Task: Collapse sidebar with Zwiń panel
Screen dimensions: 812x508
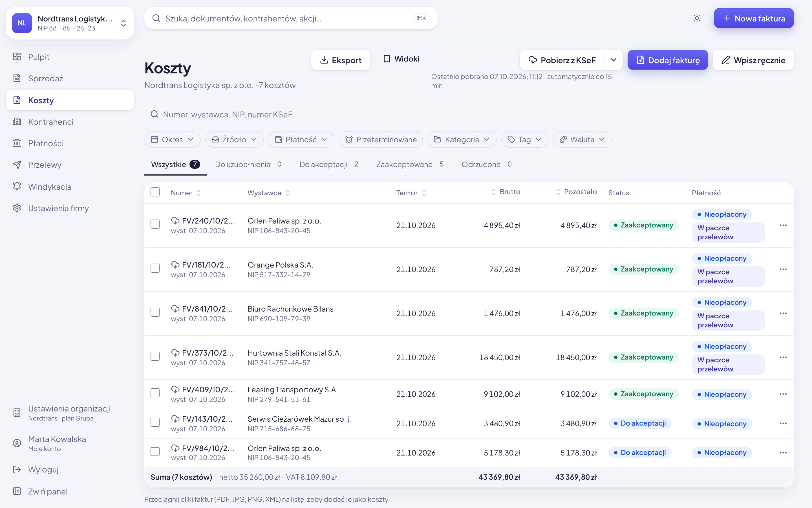Action: (70, 491)
